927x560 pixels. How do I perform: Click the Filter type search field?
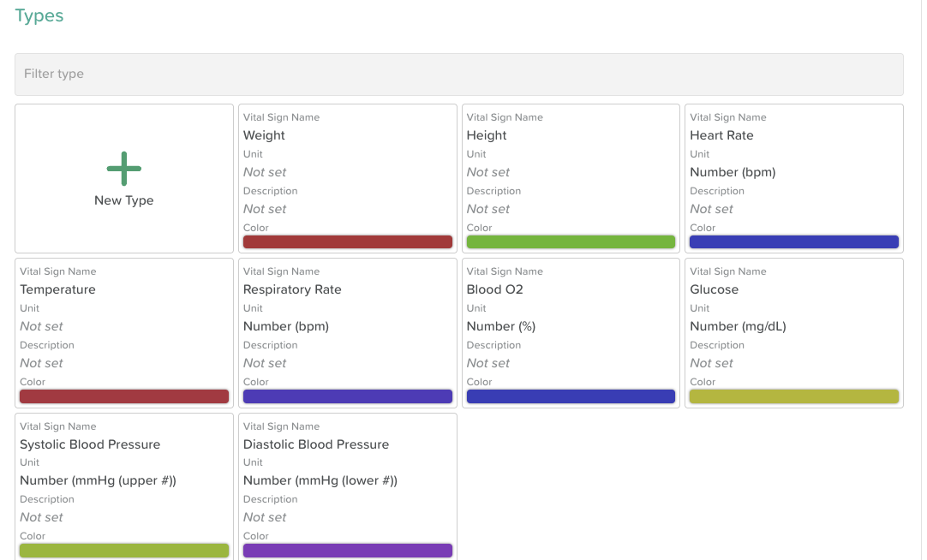click(458, 74)
